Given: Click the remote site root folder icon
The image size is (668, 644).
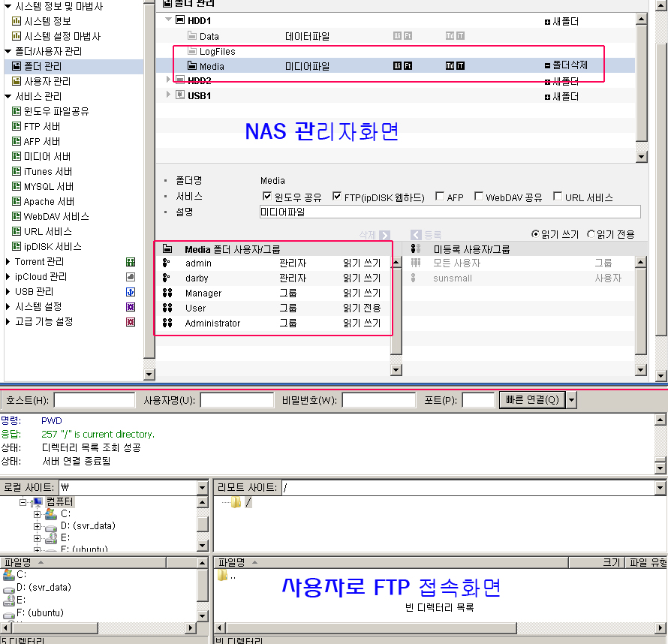Looking at the screenshot, I should pyautogui.click(x=236, y=503).
